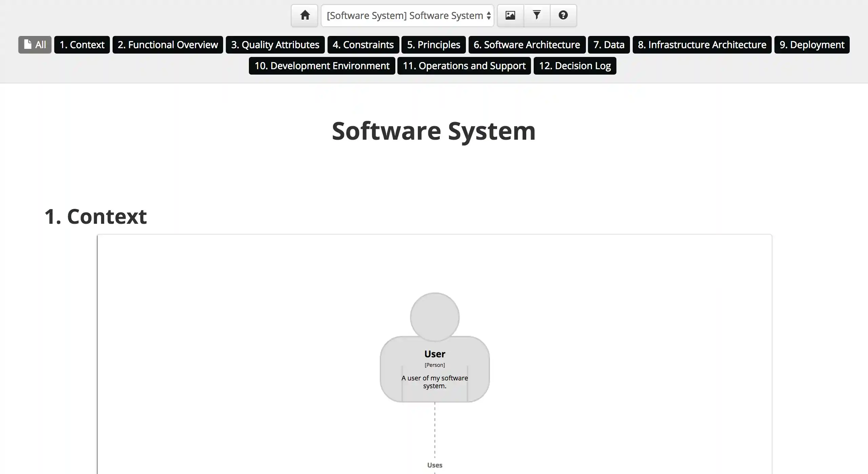View the 5. Principles section
The image size is (868, 474).
[x=433, y=44]
